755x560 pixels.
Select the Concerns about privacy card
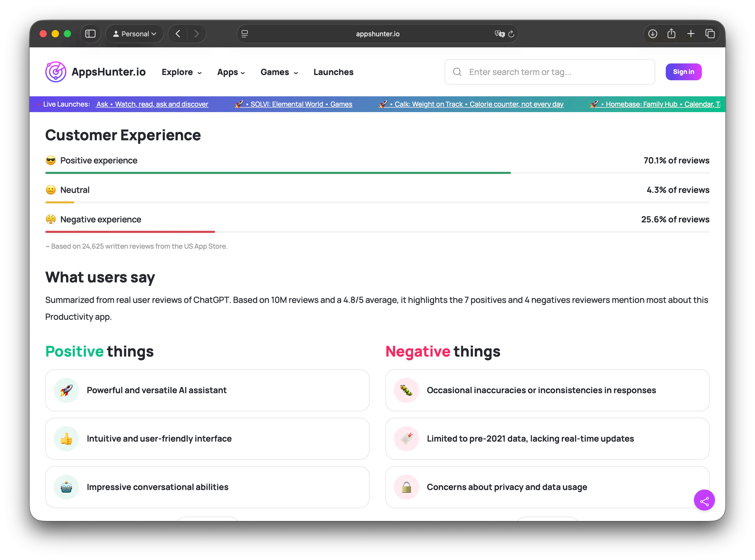(547, 487)
